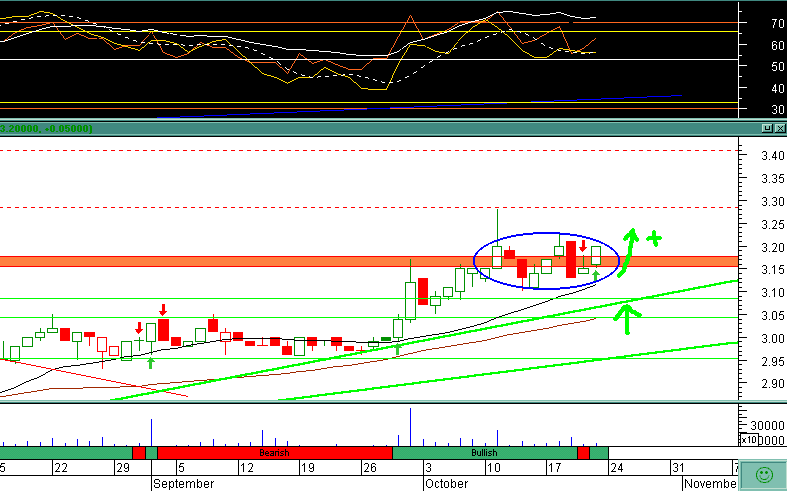Click the date label 12 on the axis

pyautogui.click(x=246, y=468)
